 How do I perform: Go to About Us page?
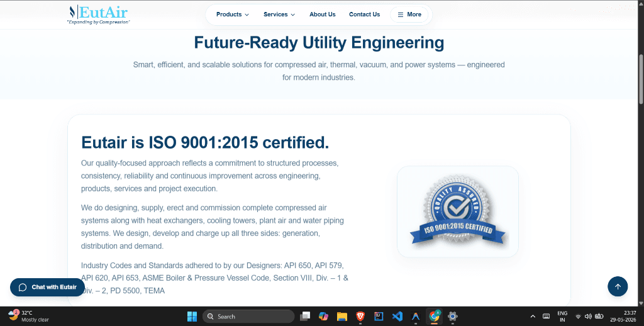click(x=323, y=14)
